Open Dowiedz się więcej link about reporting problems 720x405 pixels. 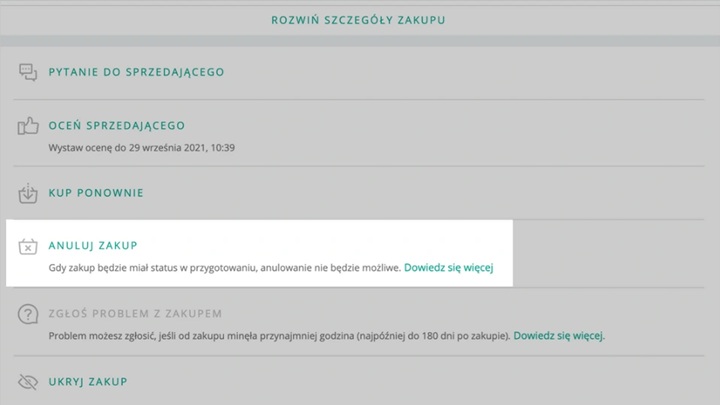(x=559, y=336)
